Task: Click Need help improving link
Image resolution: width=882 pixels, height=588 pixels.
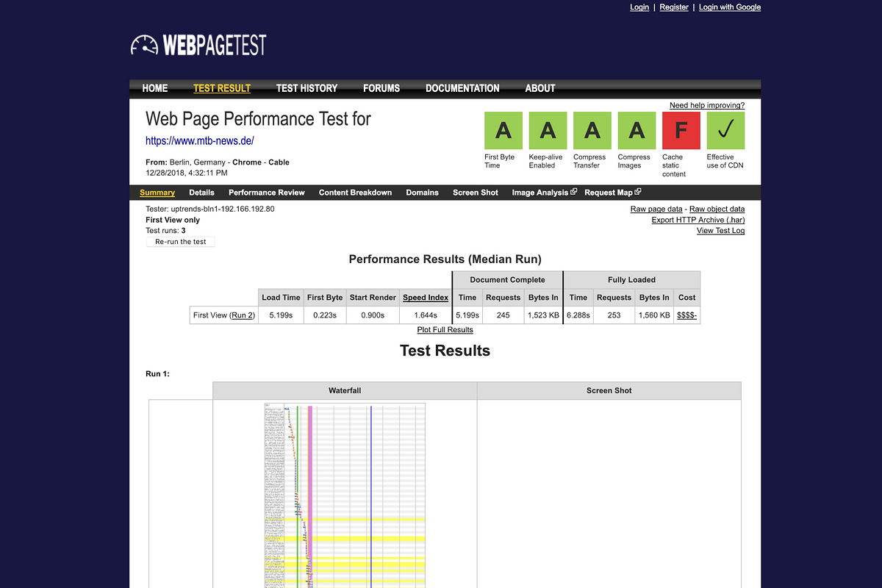Action: point(707,106)
